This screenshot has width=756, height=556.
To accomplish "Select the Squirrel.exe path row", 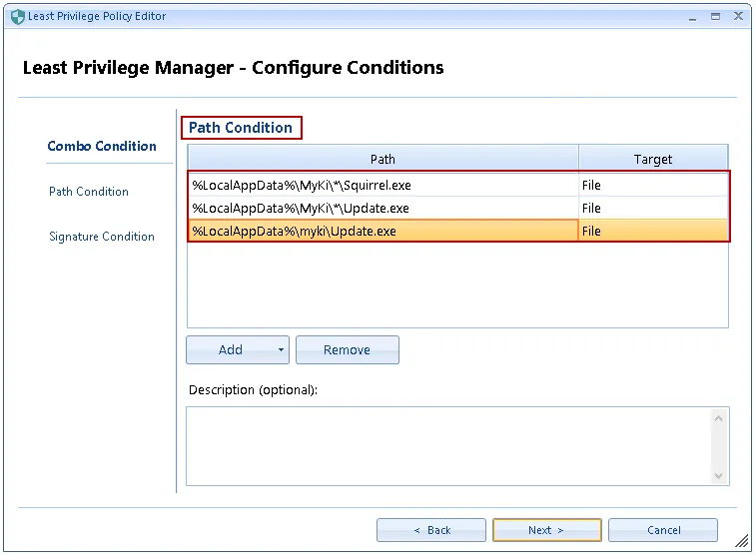I will pos(382,185).
